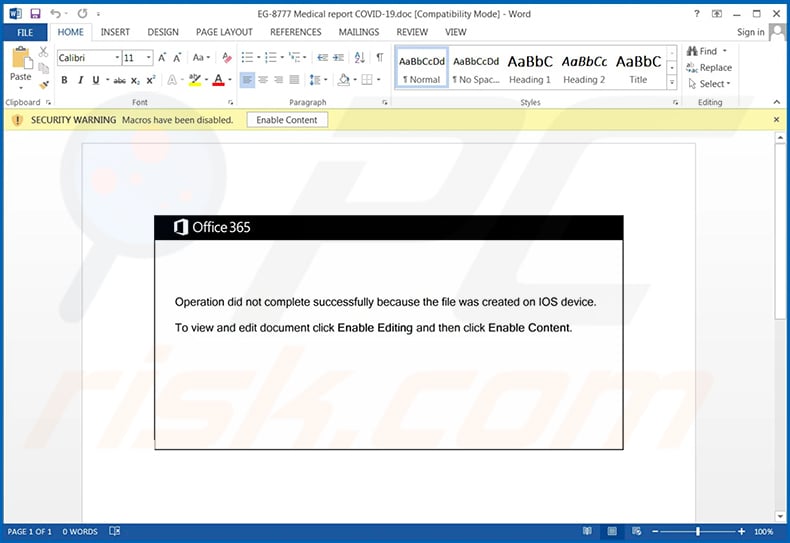Image resolution: width=790 pixels, height=543 pixels.
Task: Toggle Underline formatting
Action: [95, 80]
